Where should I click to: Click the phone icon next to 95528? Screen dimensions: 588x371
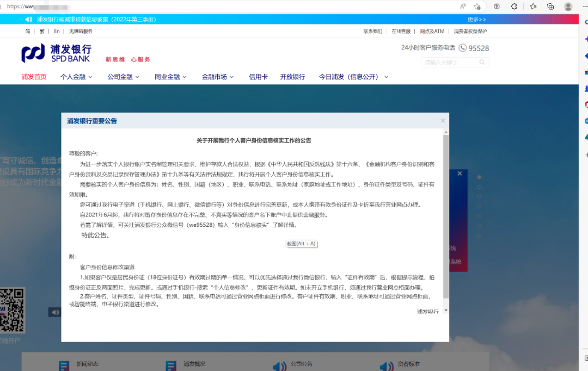pos(463,48)
